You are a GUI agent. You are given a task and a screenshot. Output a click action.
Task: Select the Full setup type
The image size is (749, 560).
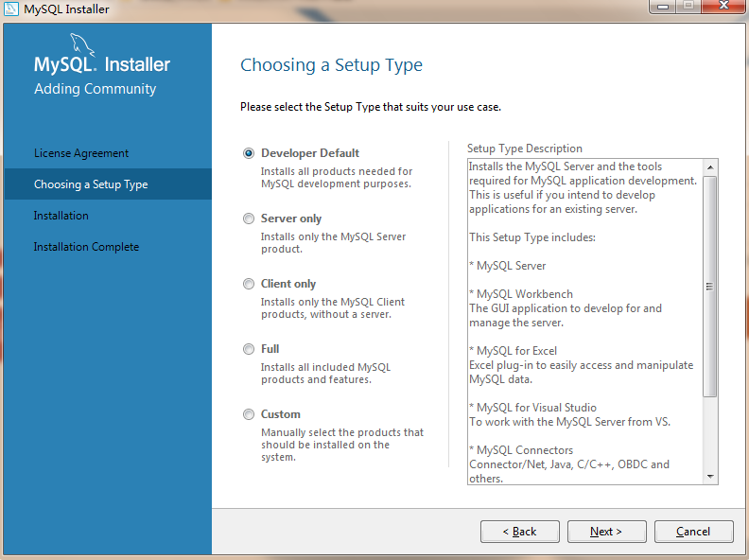(249, 349)
